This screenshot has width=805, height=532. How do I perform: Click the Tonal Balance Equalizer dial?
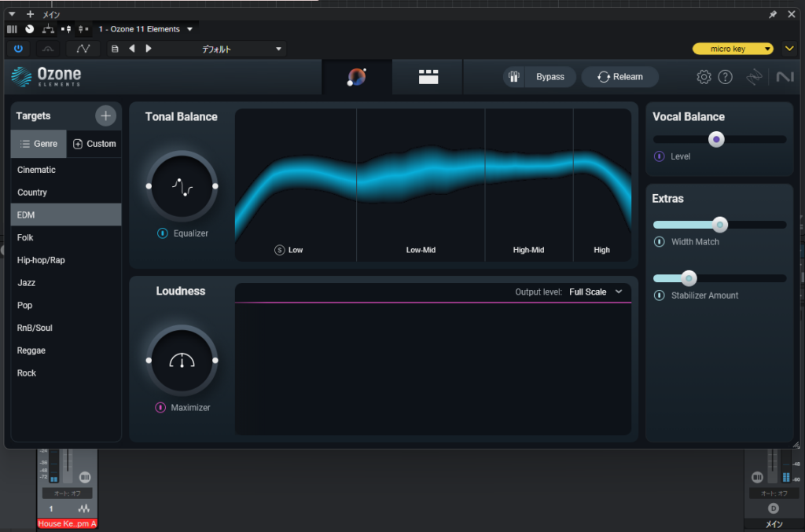pyautogui.click(x=182, y=186)
